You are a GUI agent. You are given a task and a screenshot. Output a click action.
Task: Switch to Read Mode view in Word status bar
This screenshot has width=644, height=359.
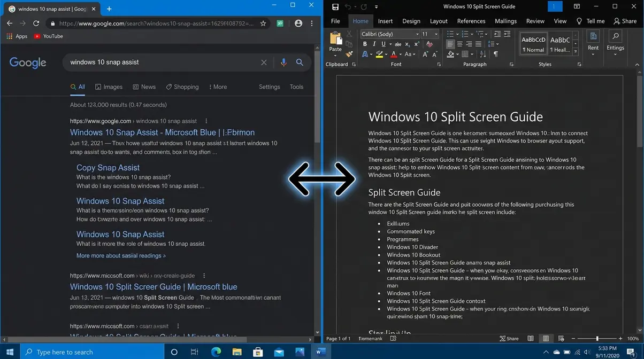pos(531,338)
